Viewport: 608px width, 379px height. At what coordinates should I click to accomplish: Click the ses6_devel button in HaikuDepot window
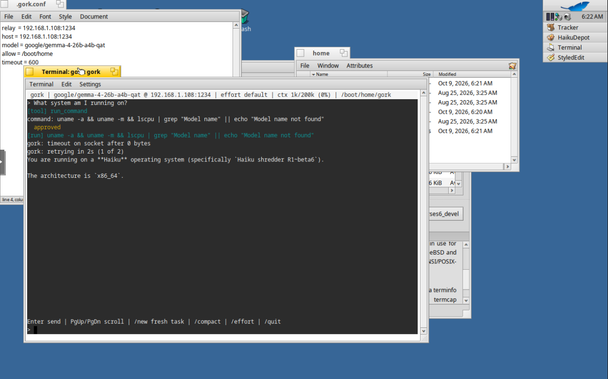coord(446,214)
